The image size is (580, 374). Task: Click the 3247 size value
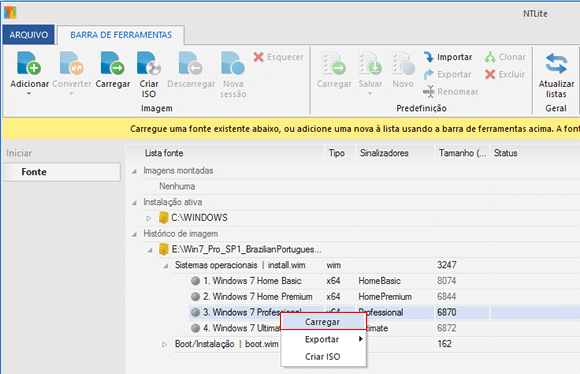tap(446, 265)
